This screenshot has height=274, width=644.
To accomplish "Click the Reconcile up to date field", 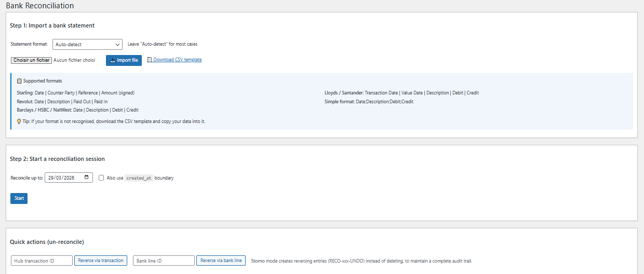I will tap(69, 177).
